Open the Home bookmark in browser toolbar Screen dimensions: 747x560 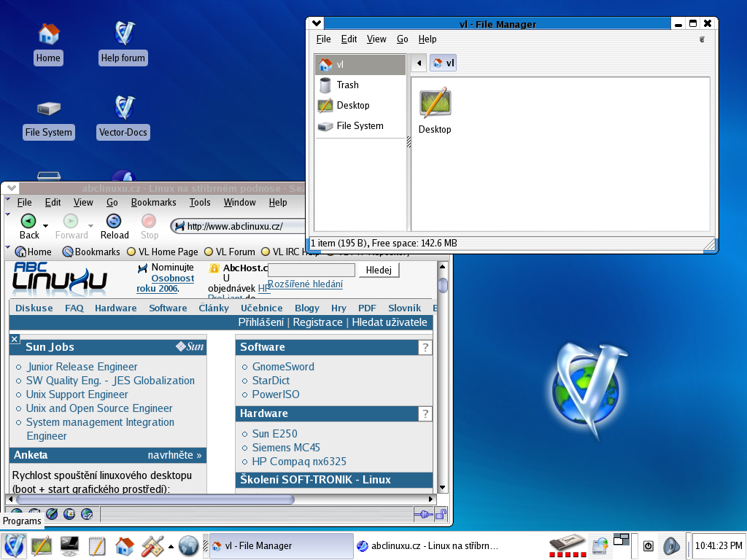(x=34, y=252)
